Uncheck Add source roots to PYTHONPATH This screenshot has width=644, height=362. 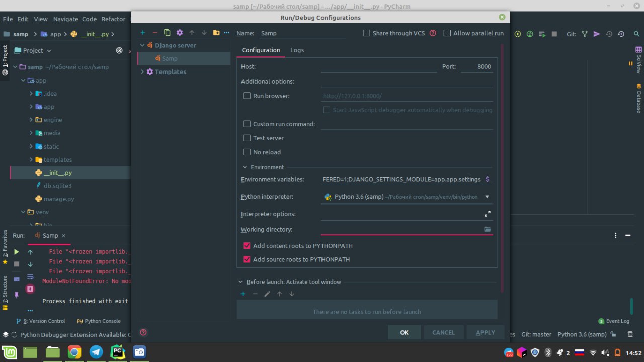[247, 259]
